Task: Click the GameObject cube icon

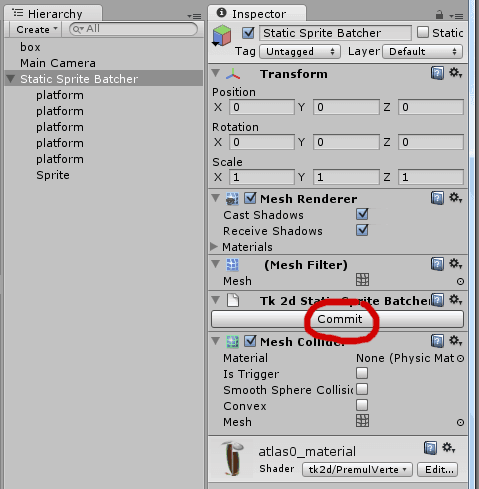Action: (x=222, y=35)
